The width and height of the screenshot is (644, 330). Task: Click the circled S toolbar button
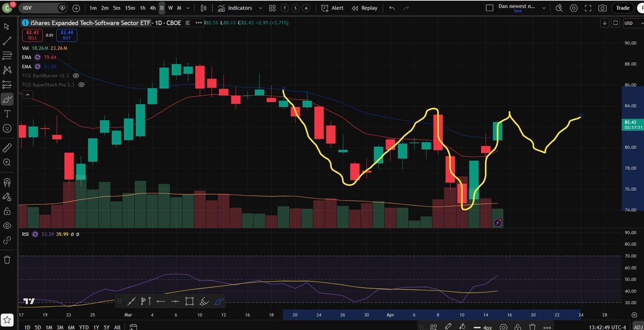click(x=295, y=8)
